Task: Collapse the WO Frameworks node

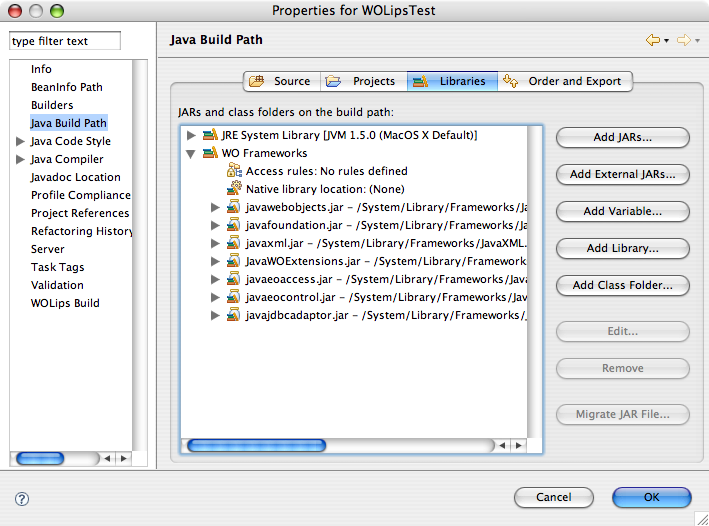Action: point(191,154)
